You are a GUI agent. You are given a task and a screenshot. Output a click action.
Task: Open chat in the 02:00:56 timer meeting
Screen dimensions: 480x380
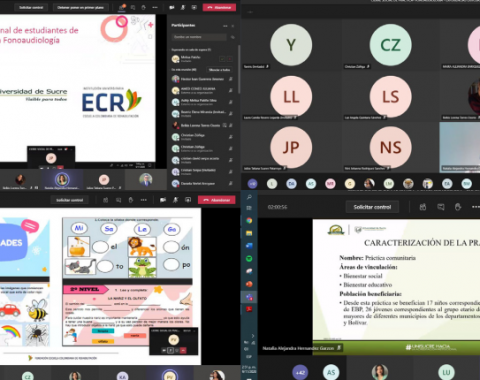[441, 207]
